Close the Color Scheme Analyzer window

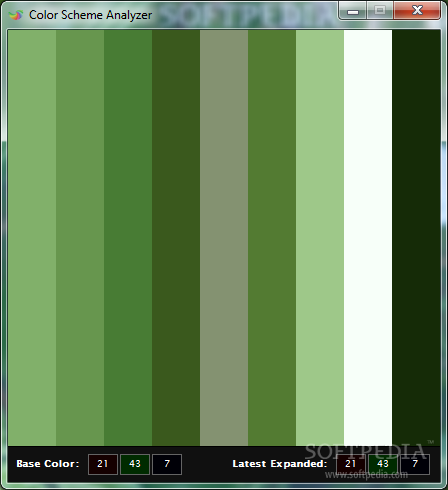[417, 11]
